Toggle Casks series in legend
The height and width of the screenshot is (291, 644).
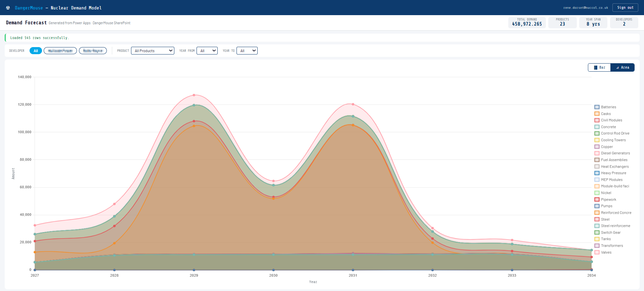coord(603,114)
